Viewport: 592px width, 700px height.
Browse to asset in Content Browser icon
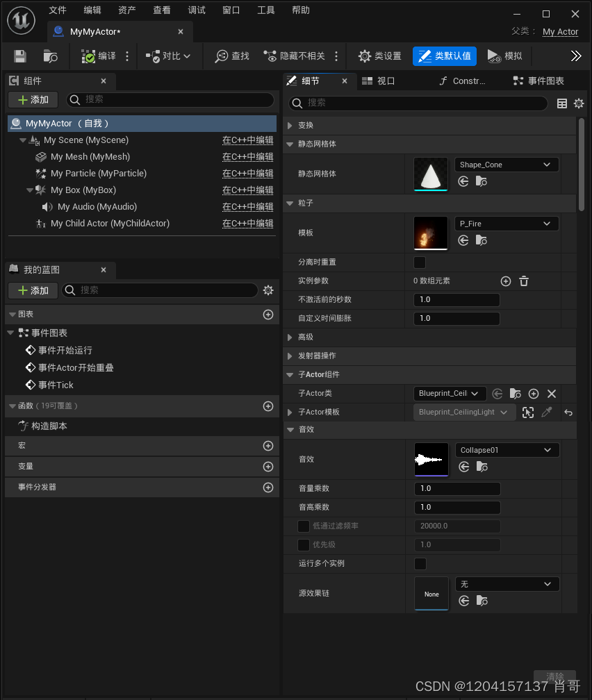pos(50,56)
